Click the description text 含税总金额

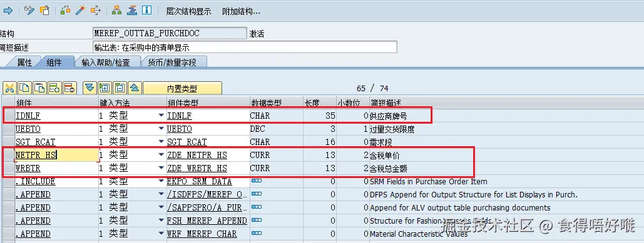[389, 169]
